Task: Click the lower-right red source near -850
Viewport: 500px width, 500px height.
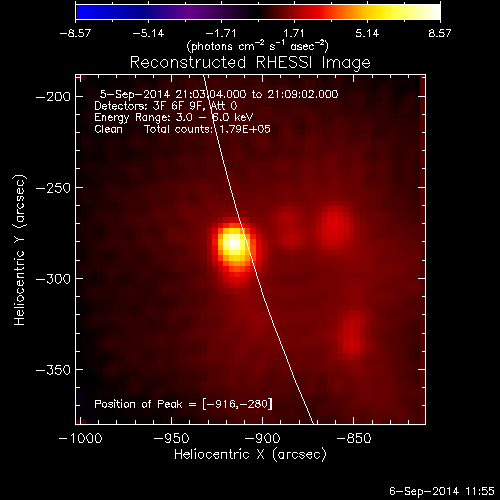Action: pos(351,335)
